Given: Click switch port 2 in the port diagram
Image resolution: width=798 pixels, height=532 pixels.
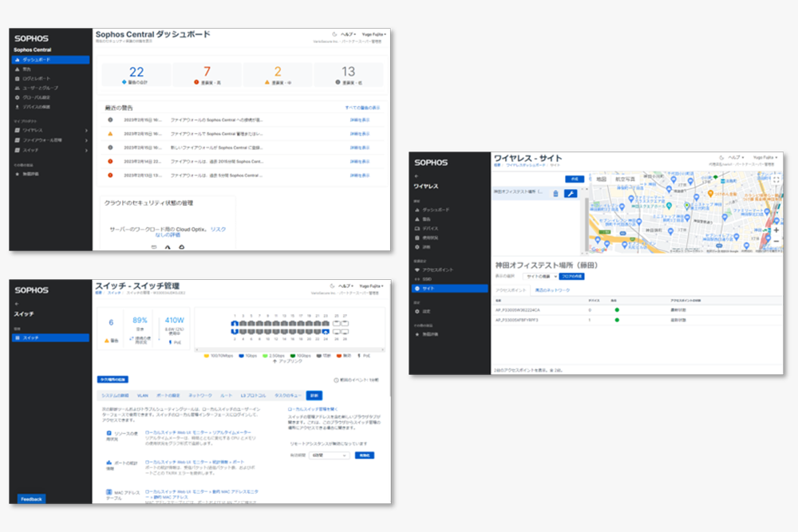Looking at the screenshot, I should coord(235,332).
